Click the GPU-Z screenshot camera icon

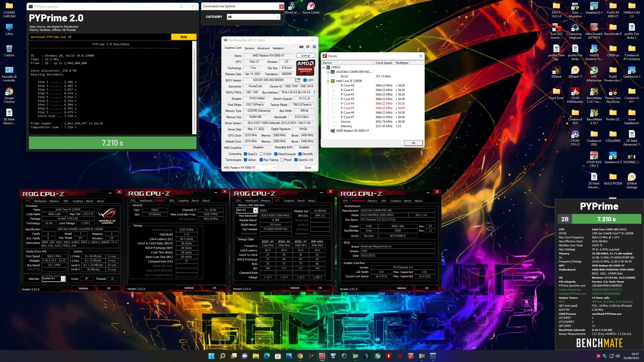click(x=301, y=47)
